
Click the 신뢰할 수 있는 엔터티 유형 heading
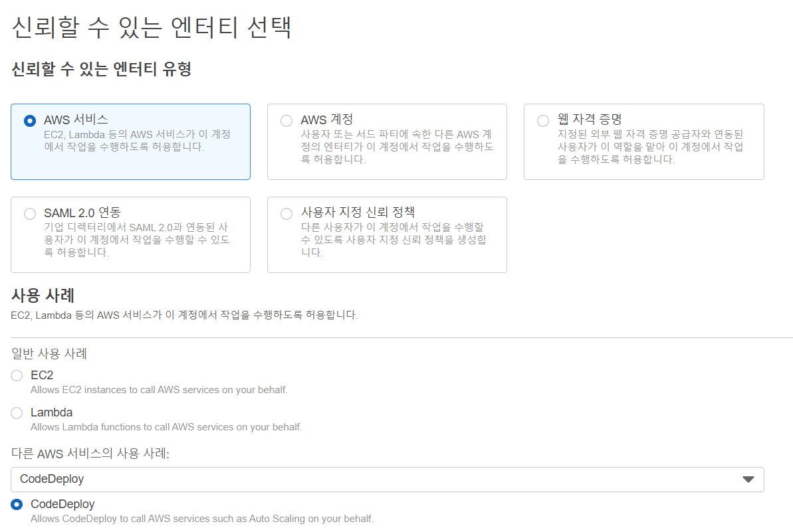pos(101,68)
